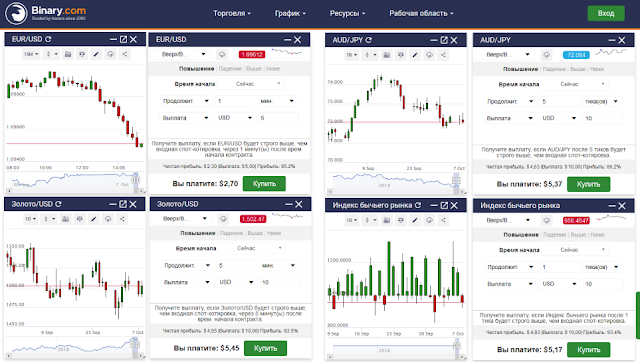Open overlay tool in AUD/JPY chart toolbar

tap(401, 55)
